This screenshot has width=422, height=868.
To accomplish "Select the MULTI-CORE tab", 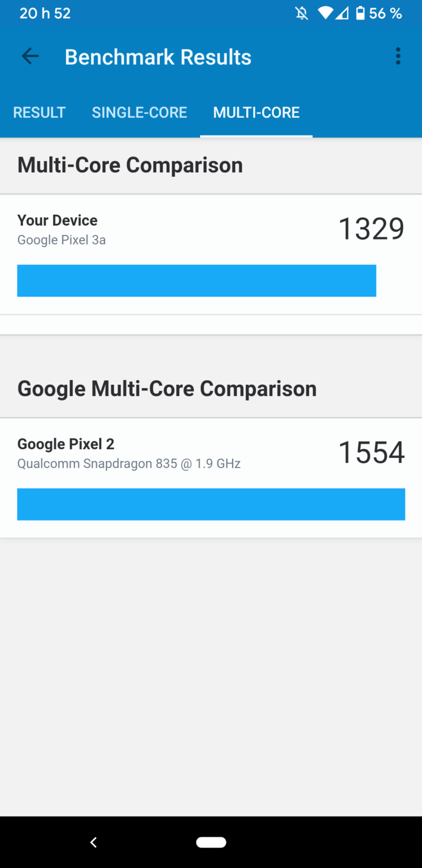I will point(256,112).
